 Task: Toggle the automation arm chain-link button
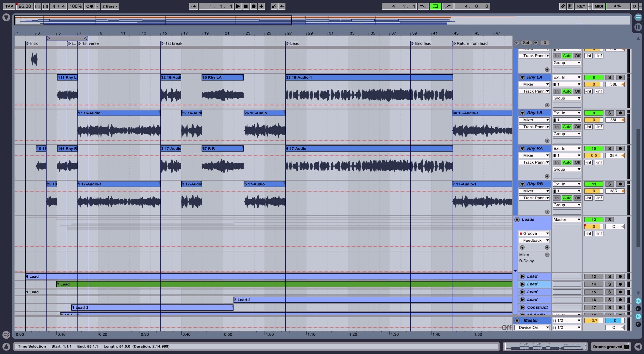click(274, 6)
